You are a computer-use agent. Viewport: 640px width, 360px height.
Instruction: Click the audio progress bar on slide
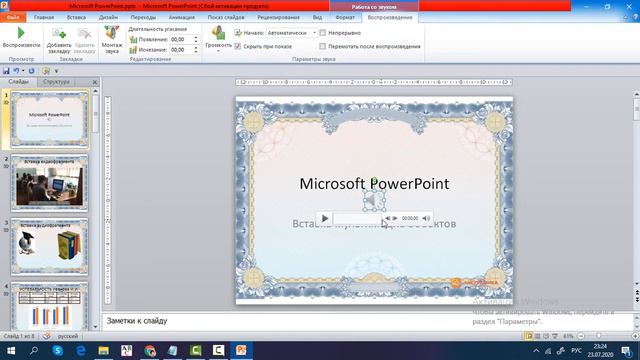(x=357, y=219)
